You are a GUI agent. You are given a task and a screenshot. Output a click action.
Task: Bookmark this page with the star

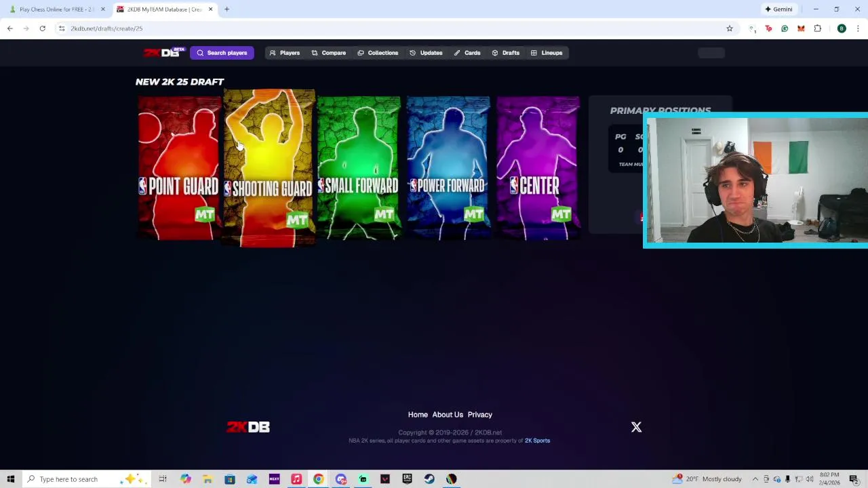tap(730, 28)
